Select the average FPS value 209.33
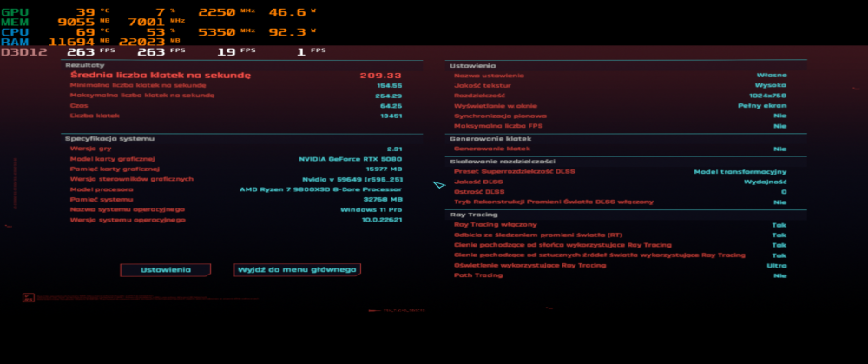868x364 pixels. 380,76
